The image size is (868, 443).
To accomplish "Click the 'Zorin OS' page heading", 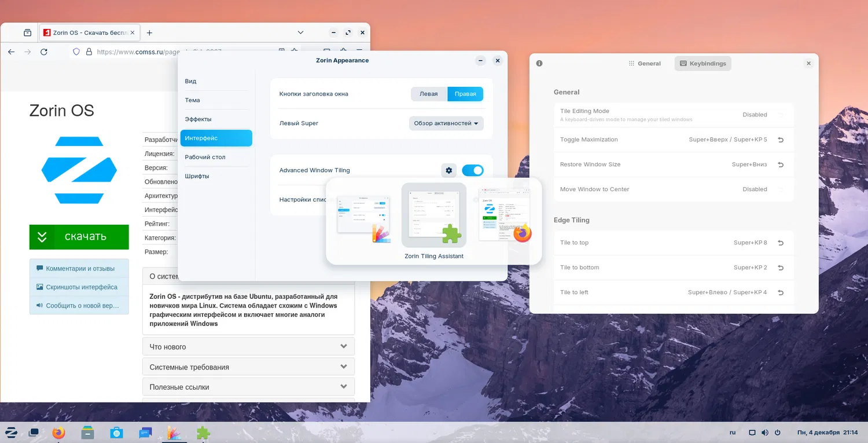I will coord(62,111).
